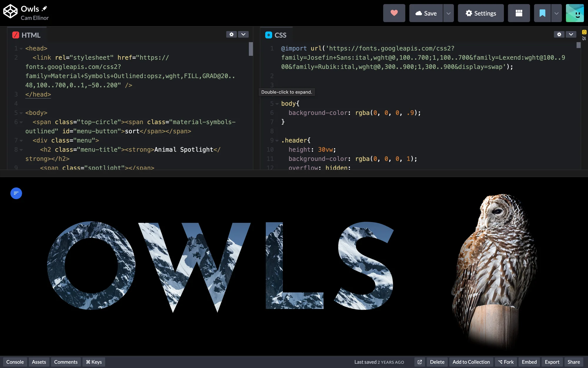This screenshot has height=368, width=588.
Task: Collapse the body tag fold arrow on line 5
Action: (21, 113)
